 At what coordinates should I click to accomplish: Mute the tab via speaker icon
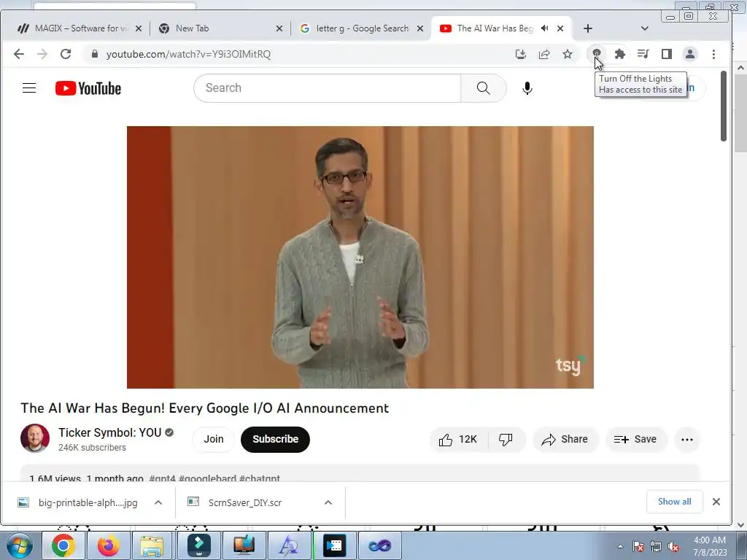click(544, 28)
